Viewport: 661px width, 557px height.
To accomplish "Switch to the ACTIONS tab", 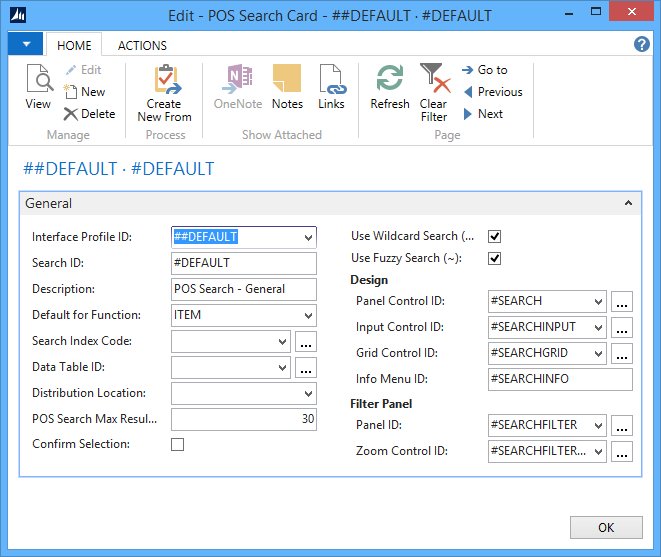I will click(142, 45).
